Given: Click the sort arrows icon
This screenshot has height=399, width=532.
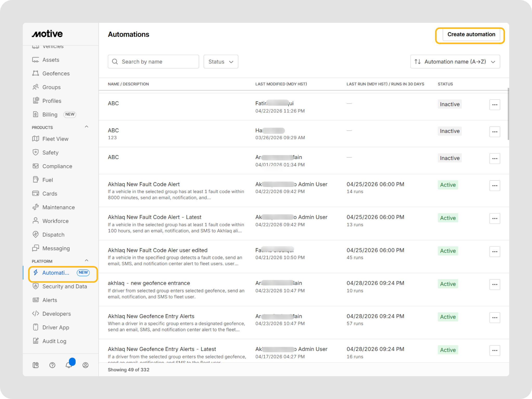Looking at the screenshot, I should pyautogui.click(x=417, y=62).
